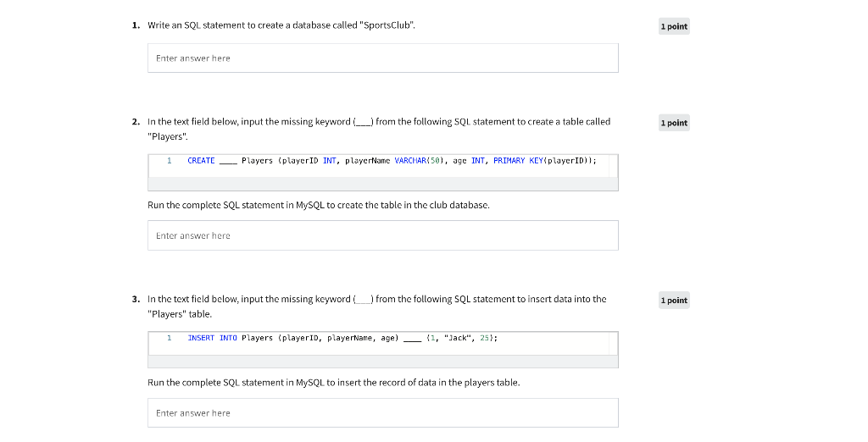This screenshot has height=442, width=868.
Task: Click the 1 point badge beside question 2
Action: [674, 123]
